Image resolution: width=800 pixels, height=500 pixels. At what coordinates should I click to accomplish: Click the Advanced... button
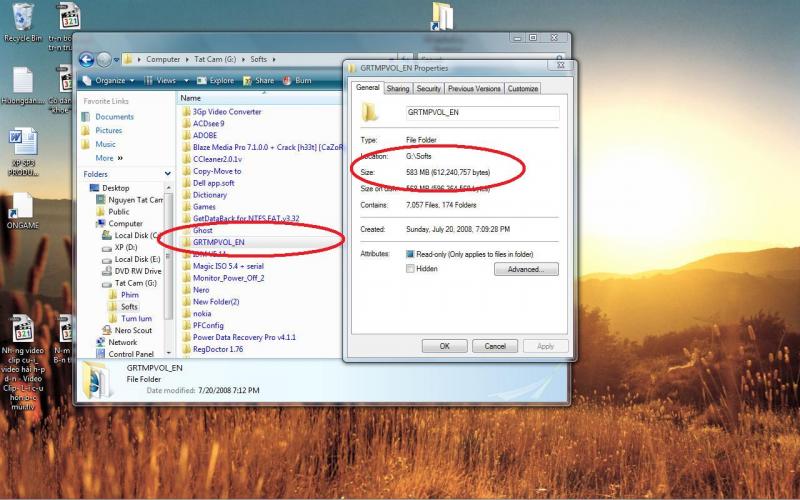pos(525,269)
